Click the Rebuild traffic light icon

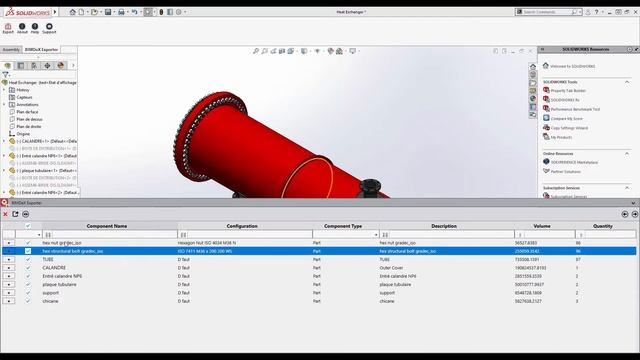pyautogui.click(x=161, y=12)
